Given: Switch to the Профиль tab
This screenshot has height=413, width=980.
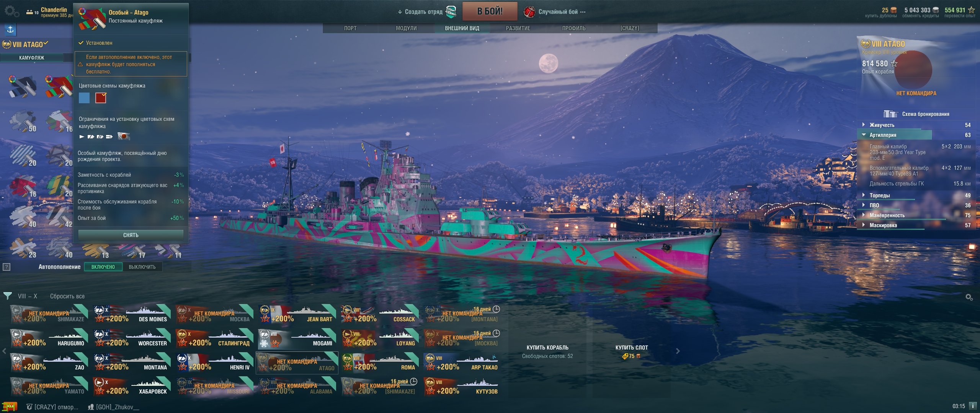Looking at the screenshot, I should pos(573,28).
